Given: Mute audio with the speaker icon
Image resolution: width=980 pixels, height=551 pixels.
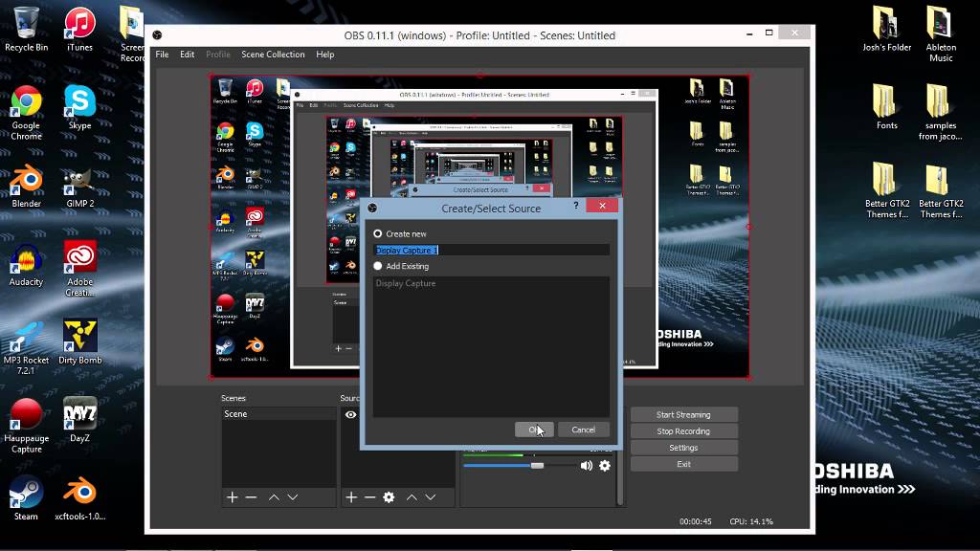Looking at the screenshot, I should (x=587, y=466).
